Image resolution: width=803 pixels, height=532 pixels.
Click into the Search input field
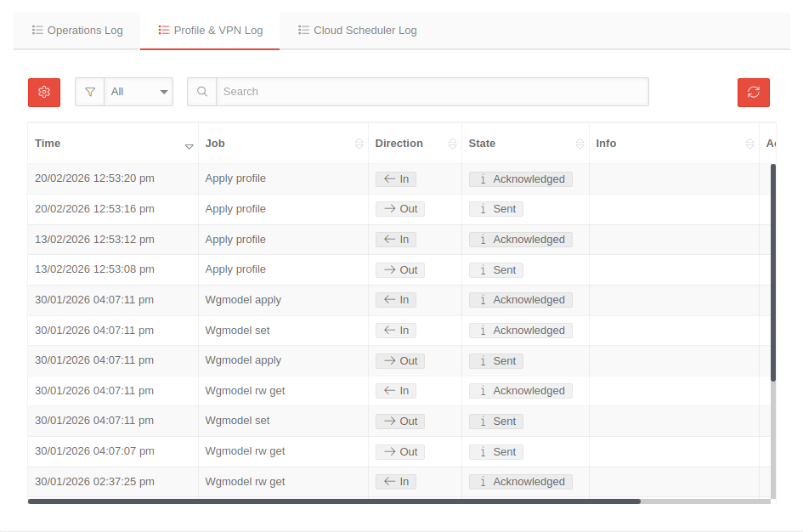coord(432,92)
